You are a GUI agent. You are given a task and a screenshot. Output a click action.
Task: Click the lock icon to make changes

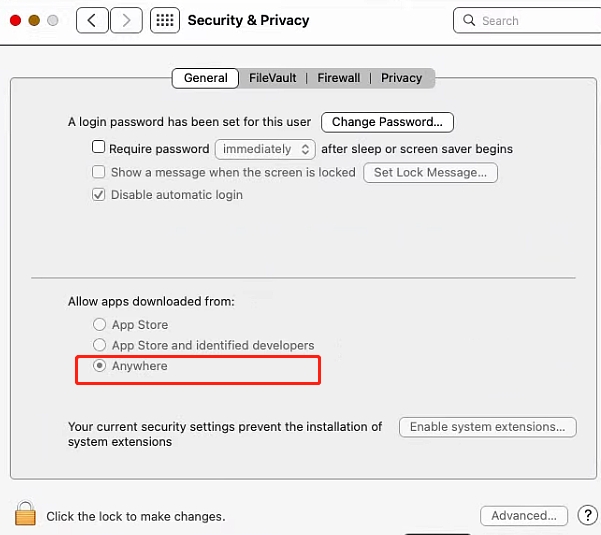(x=25, y=514)
